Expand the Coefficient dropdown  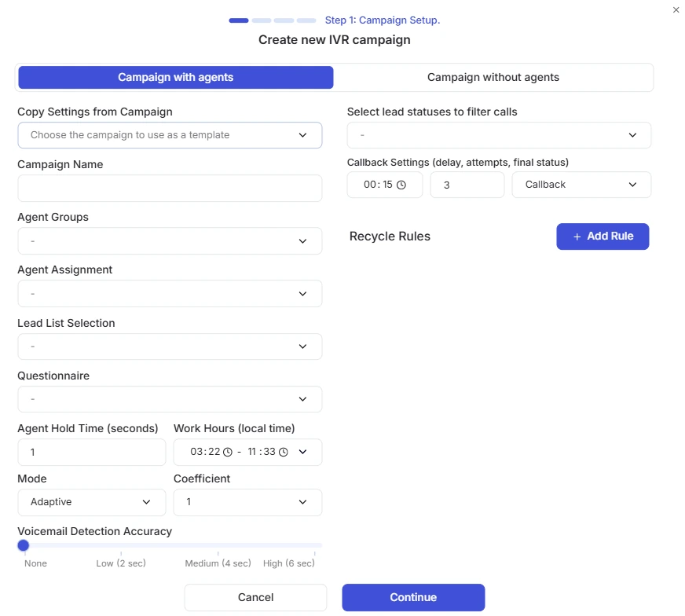(x=247, y=502)
